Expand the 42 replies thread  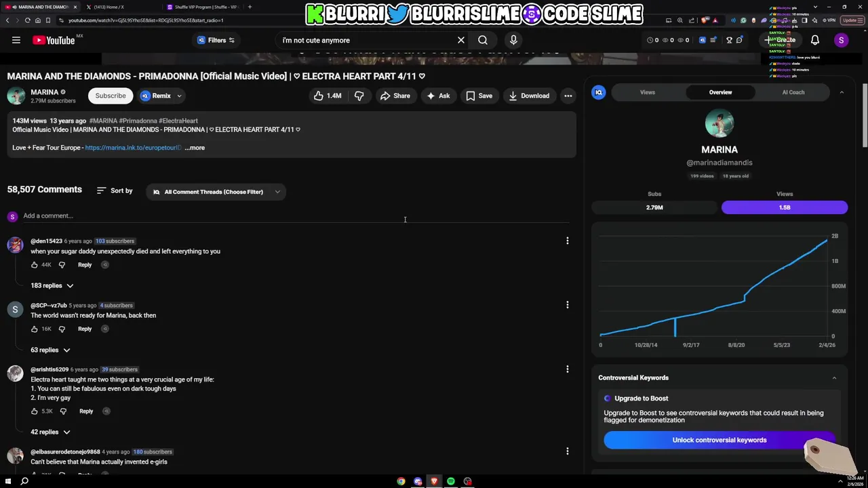50,432
